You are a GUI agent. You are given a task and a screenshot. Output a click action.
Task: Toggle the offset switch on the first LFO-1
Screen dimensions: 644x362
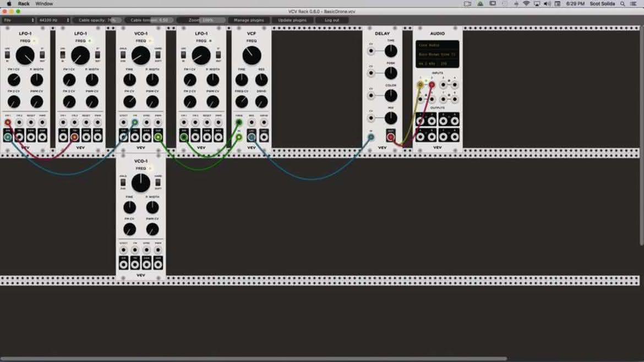coord(7,55)
